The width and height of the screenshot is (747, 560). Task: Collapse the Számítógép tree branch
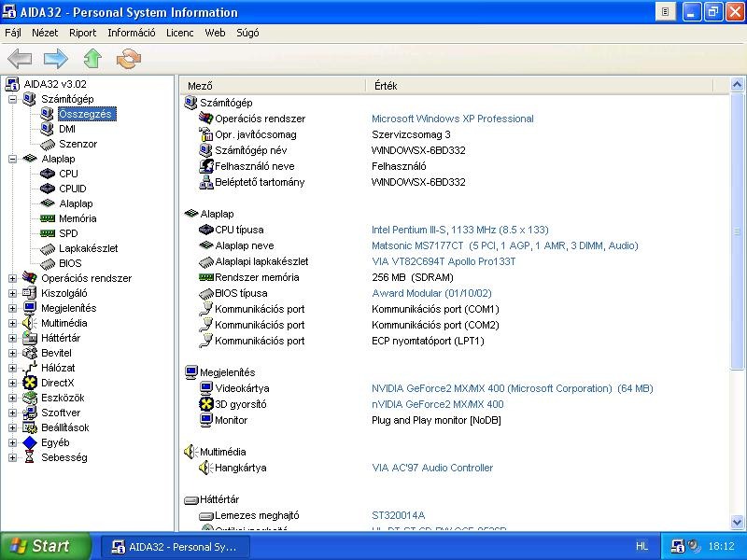(12, 99)
